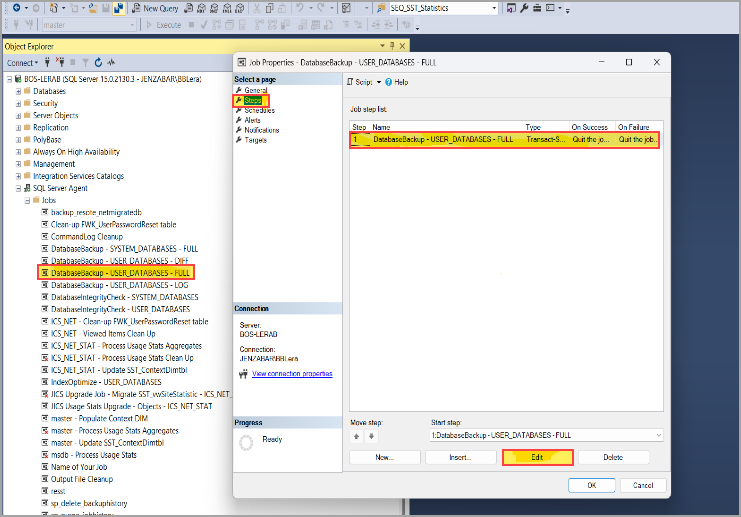The width and height of the screenshot is (741, 517).
Task: Select job DatabaseBackup - USER_DATABASES - LOG
Action: pos(120,285)
